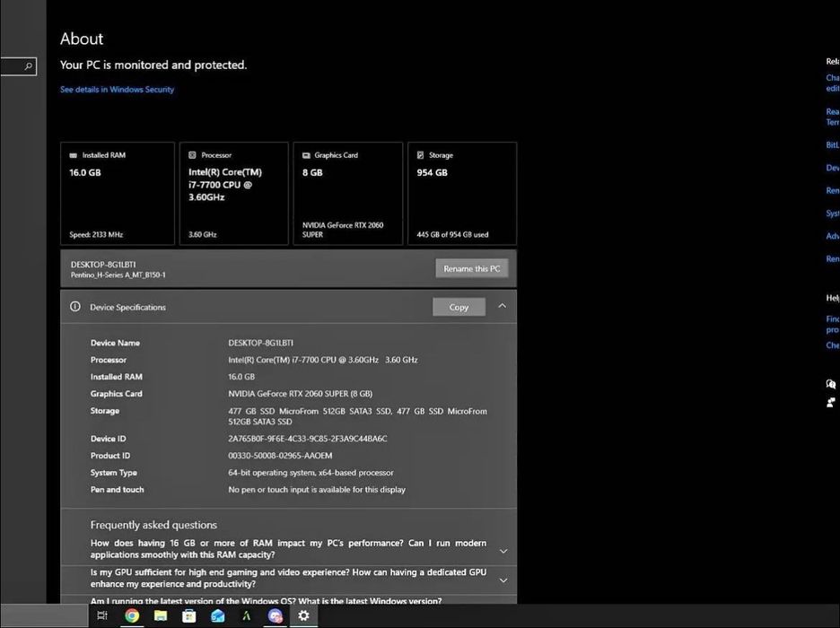The height and width of the screenshot is (628, 840).
Task: Click the Device Specifications info icon
Action: click(x=75, y=307)
